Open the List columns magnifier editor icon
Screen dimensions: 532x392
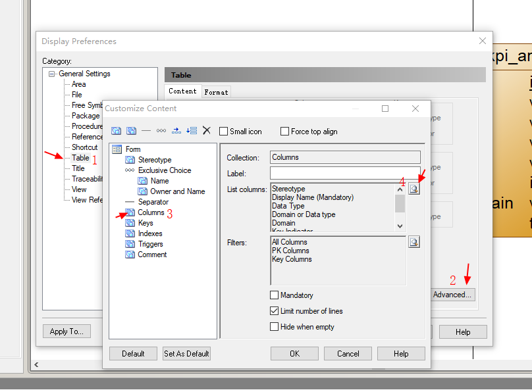414,187
